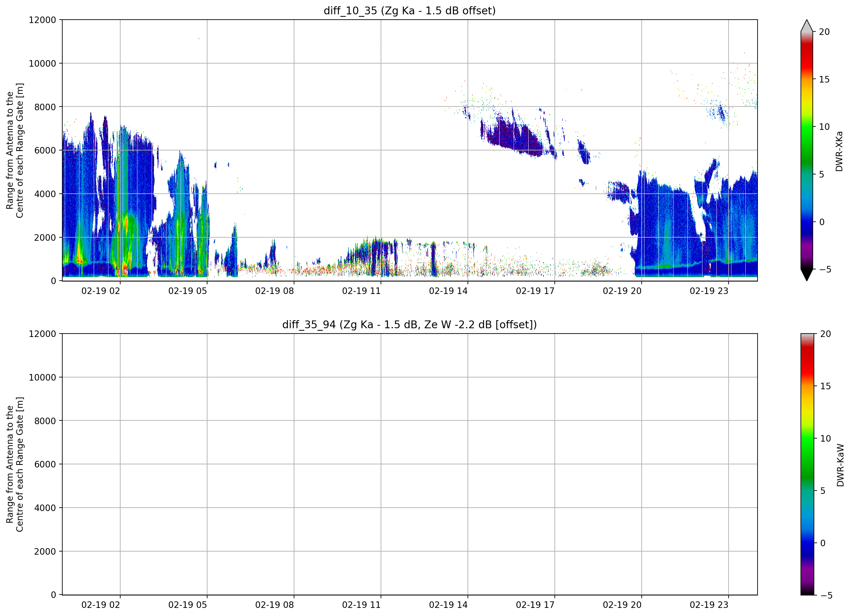Viewport: 851px width, 616px height.
Task: Click the 'diff_10_35 (Zg Ka - 1.5 dB offset)' title
Action: (409, 11)
